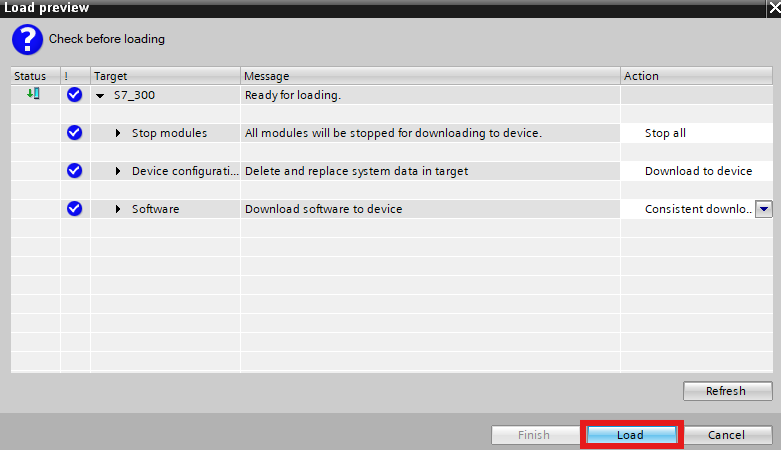Viewport: 781px width, 450px height.
Task: Click the blue question mark icon
Action: 26,39
